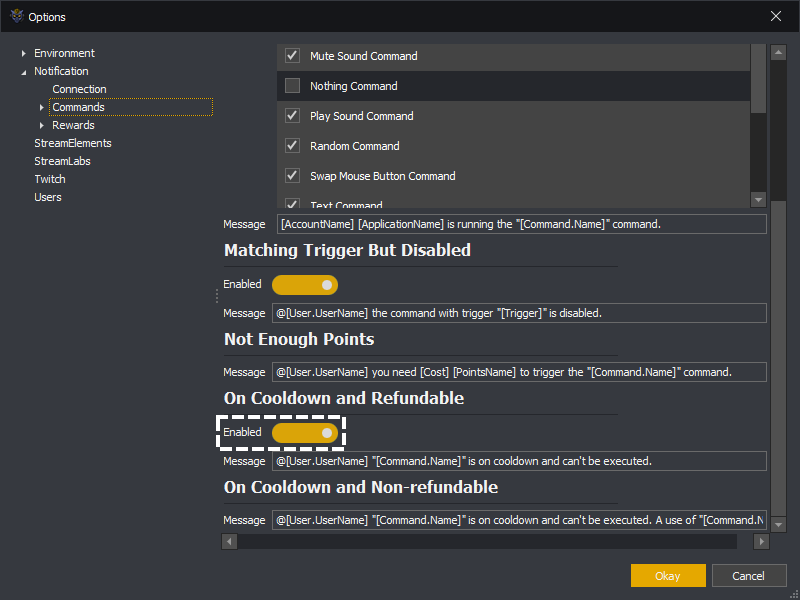Confirm changes with the Okay button

click(668, 576)
